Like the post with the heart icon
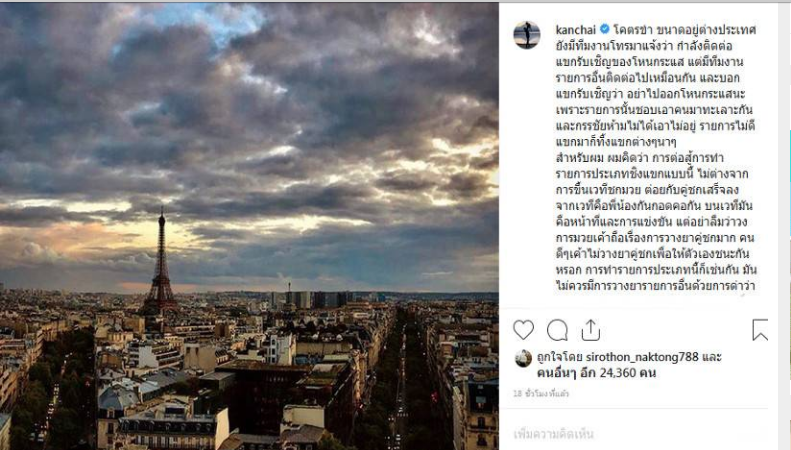Screen dimensions: 791x450 coord(523,330)
